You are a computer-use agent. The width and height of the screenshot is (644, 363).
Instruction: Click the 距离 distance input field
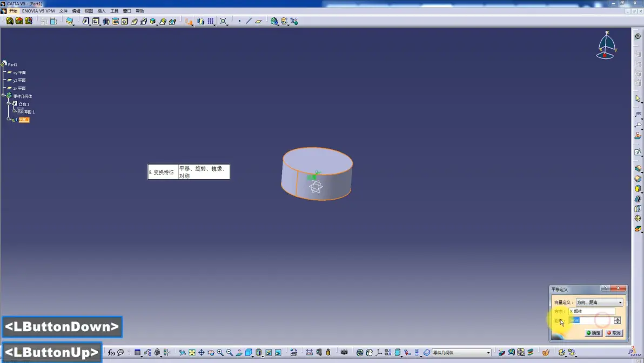(x=591, y=320)
